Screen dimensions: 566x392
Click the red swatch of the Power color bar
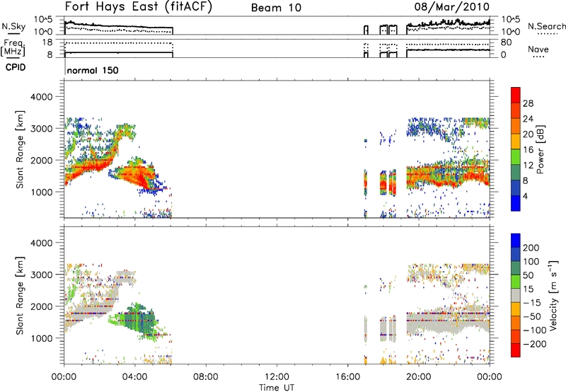click(x=516, y=95)
